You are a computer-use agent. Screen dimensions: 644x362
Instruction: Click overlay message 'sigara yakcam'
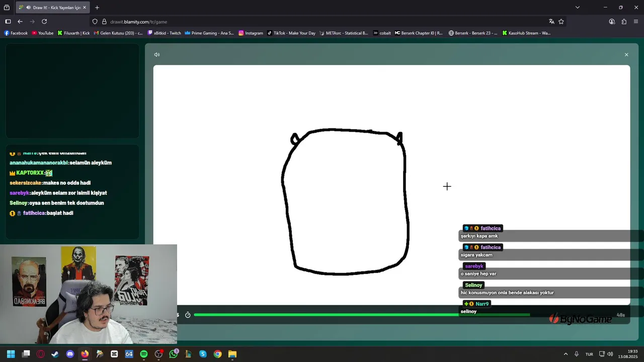(476, 255)
